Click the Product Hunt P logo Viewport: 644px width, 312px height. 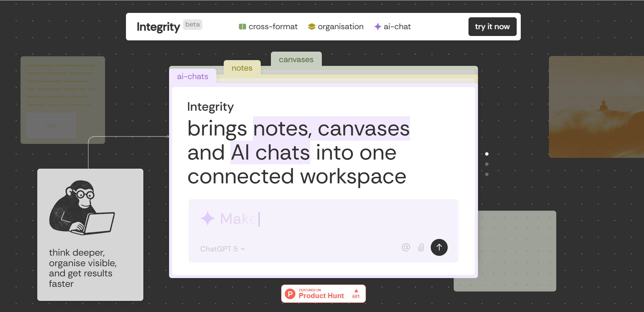(290, 294)
